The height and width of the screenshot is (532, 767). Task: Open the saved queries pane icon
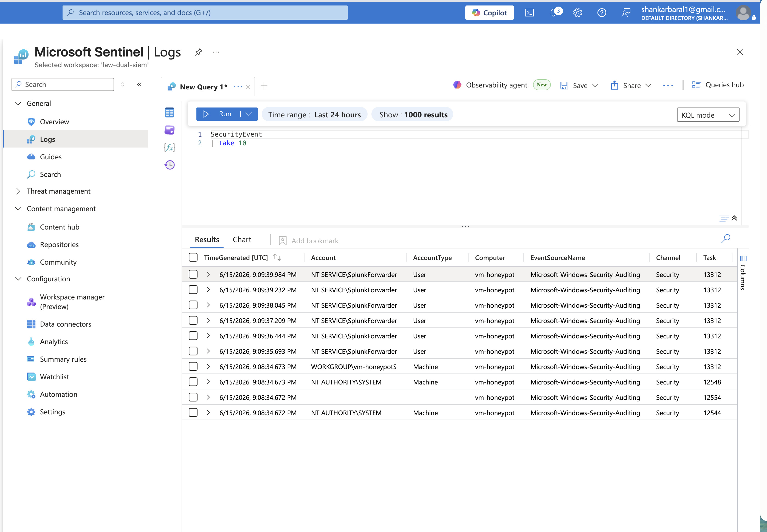click(170, 130)
